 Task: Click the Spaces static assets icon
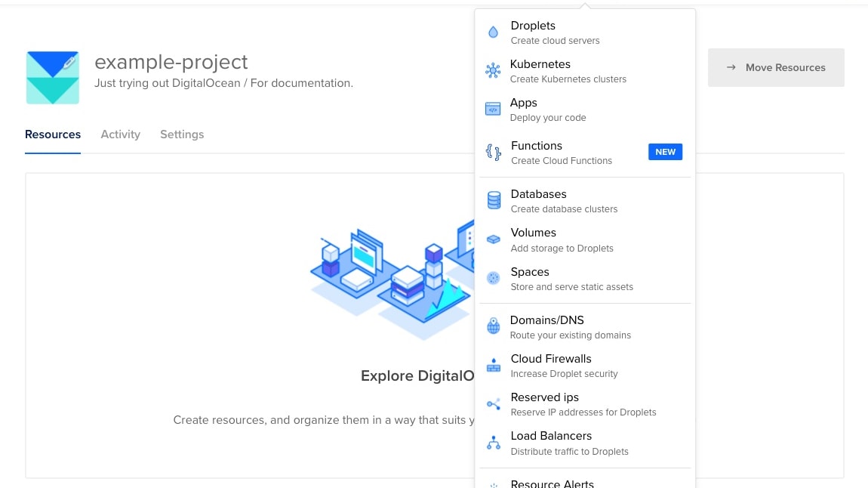click(x=494, y=277)
